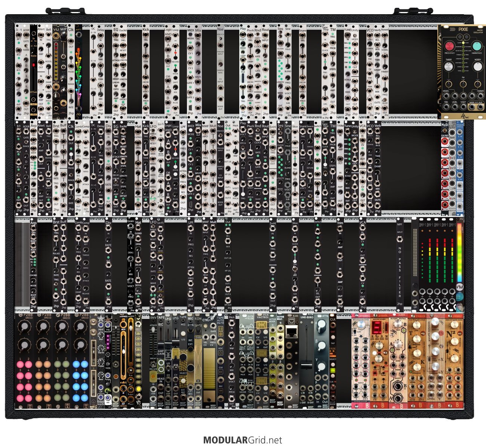
Task: Click Pixie's white MORPH knob
Action: click(x=478, y=67)
